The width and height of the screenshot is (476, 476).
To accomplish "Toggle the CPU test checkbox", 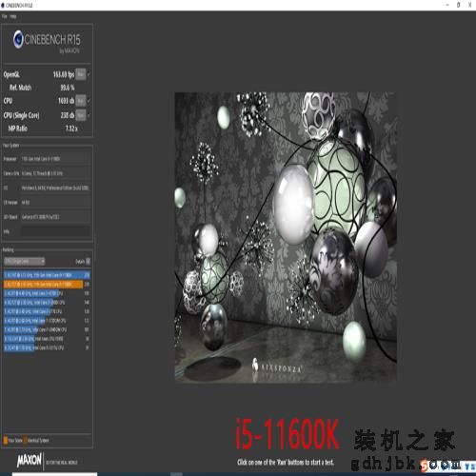I will [x=89, y=101].
